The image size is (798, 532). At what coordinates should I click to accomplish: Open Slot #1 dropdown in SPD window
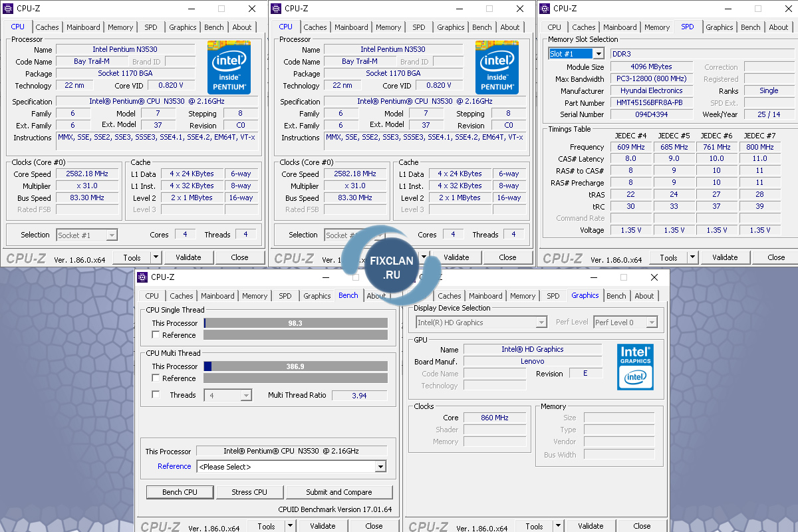click(598, 54)
